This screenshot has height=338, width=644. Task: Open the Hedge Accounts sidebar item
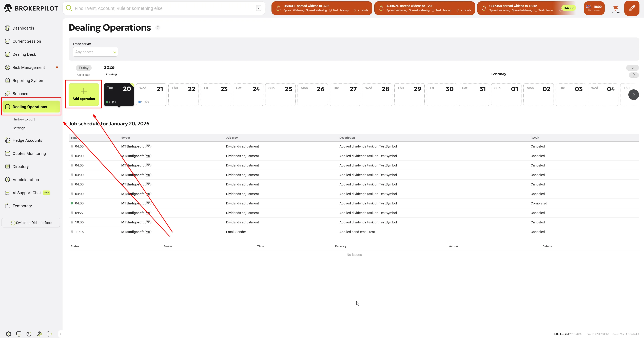pyautogui.click(x=27, y=140)
